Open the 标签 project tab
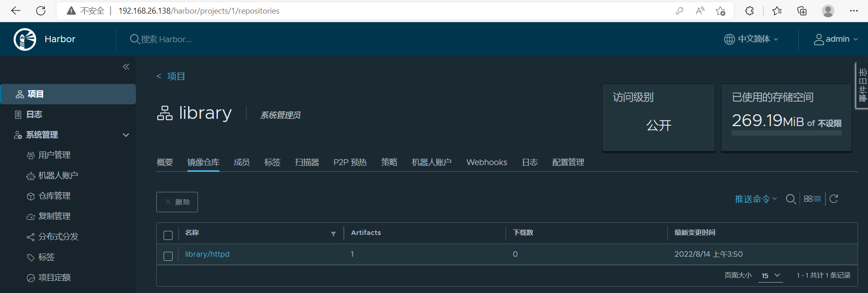This screenshot has width=868, height=293. 272,162
